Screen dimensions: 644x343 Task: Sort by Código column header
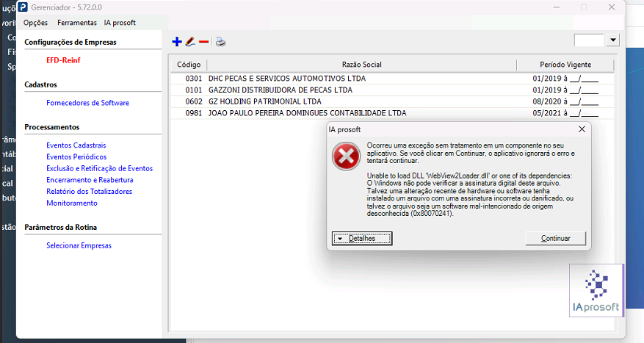(x=189, y=65)
